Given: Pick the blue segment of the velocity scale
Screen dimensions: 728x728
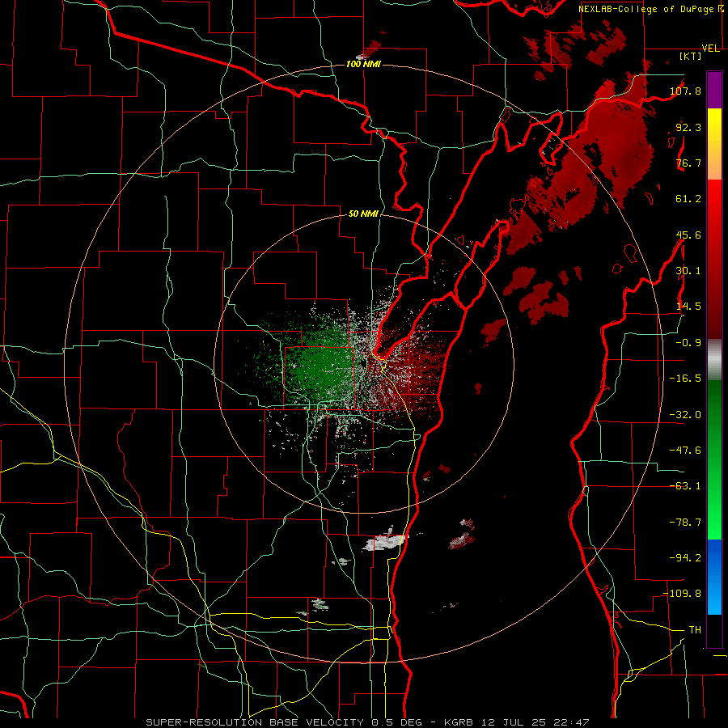Looking at the screenshot, I should [714, 577].
